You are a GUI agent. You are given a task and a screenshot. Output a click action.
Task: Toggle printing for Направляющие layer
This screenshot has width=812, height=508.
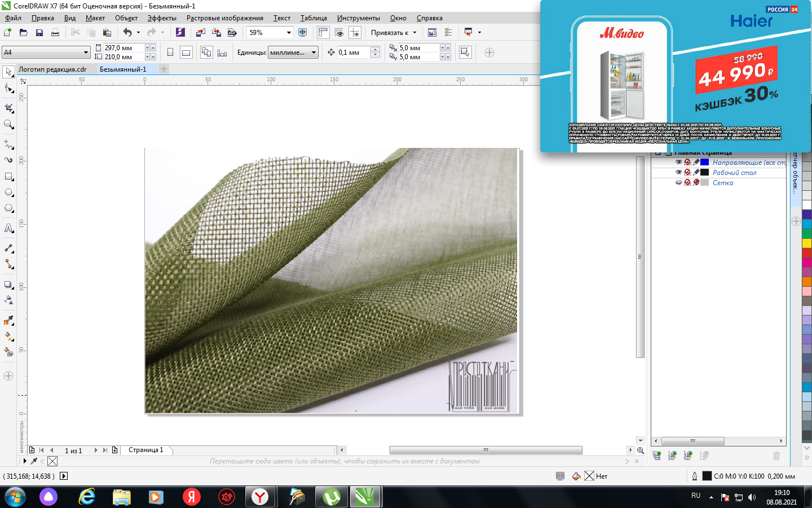(687, 162)
